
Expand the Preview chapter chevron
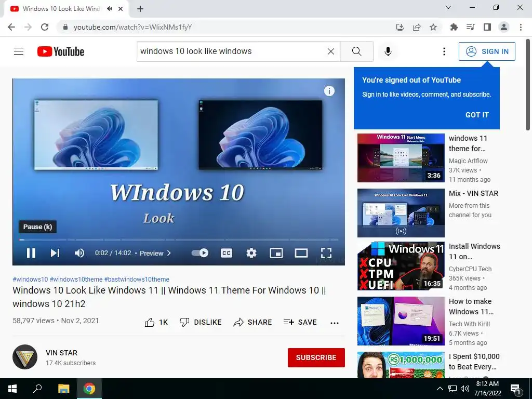[169, 253]
